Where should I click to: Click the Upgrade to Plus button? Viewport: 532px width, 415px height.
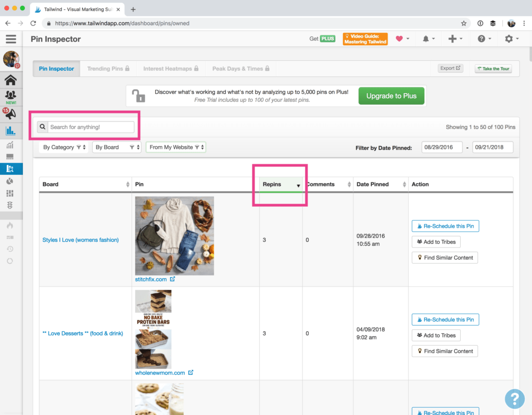(x=391, y=96)
